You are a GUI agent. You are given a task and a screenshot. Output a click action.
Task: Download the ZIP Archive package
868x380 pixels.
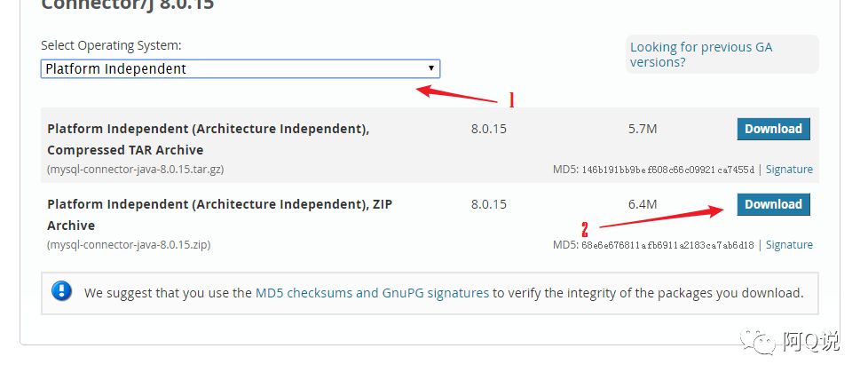[773, 204]
